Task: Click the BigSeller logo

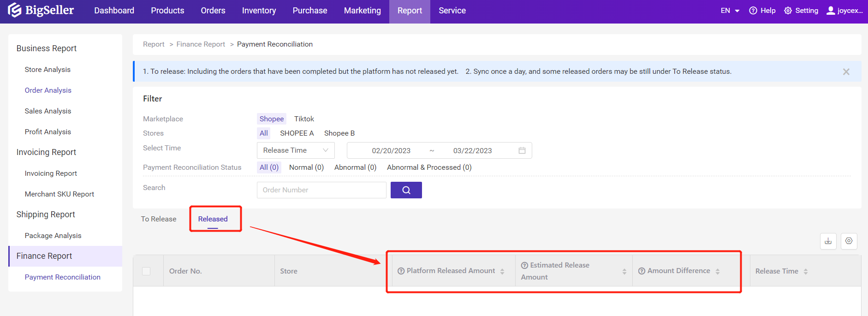Action: [41, 10]
